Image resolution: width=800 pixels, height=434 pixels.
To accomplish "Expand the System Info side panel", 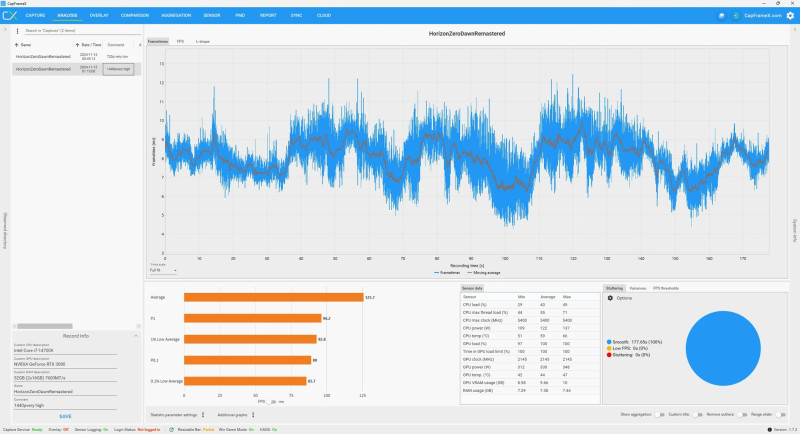I will (x=794, y=231).
